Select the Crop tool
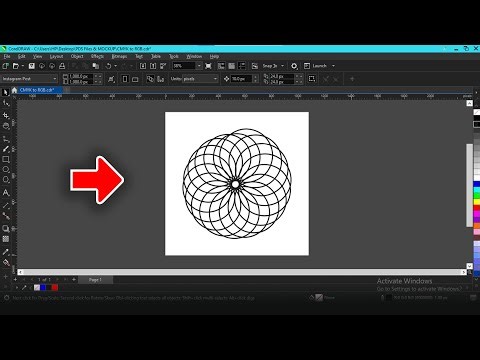The width and height of the screenshot is (480, 360). (x=6, y=115)
